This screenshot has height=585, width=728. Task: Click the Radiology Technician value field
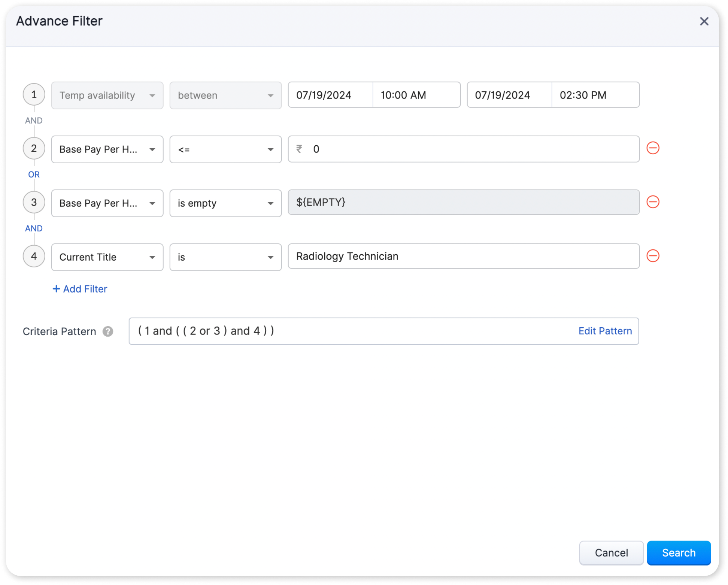[x=463, y=257]
